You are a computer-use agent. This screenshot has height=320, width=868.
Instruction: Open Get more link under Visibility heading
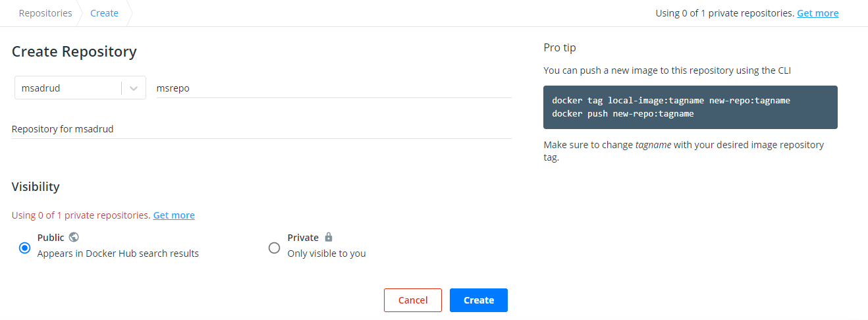[x=174, y=215]
